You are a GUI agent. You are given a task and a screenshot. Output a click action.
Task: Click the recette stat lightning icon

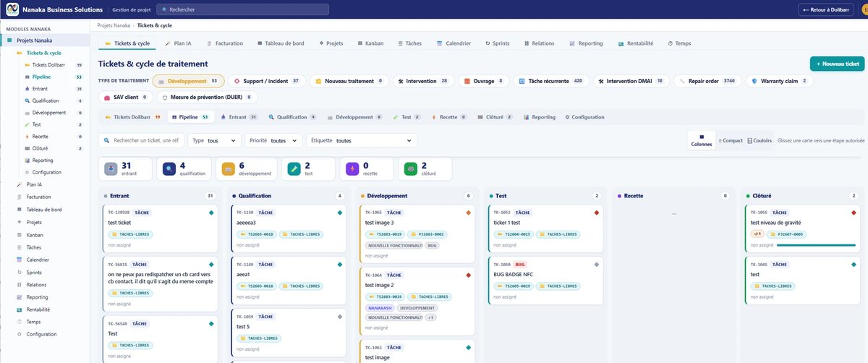click(x=352, y=168)
